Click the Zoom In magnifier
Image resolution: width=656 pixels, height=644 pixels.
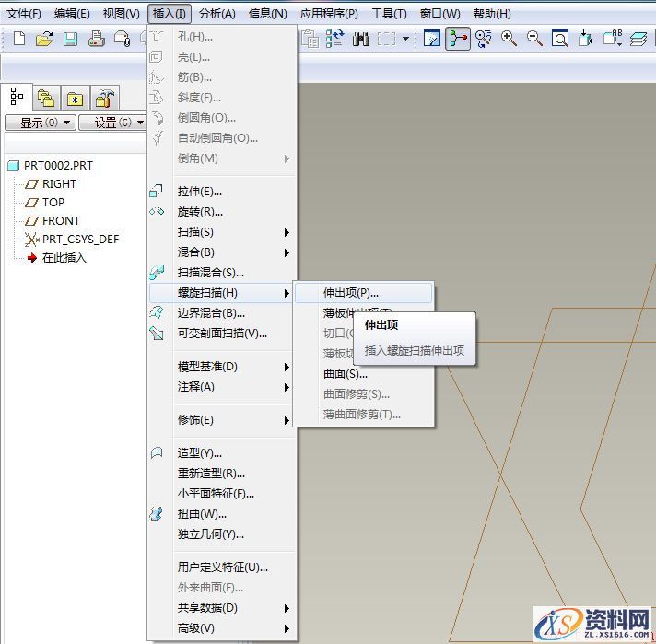(x=509, y=39)
